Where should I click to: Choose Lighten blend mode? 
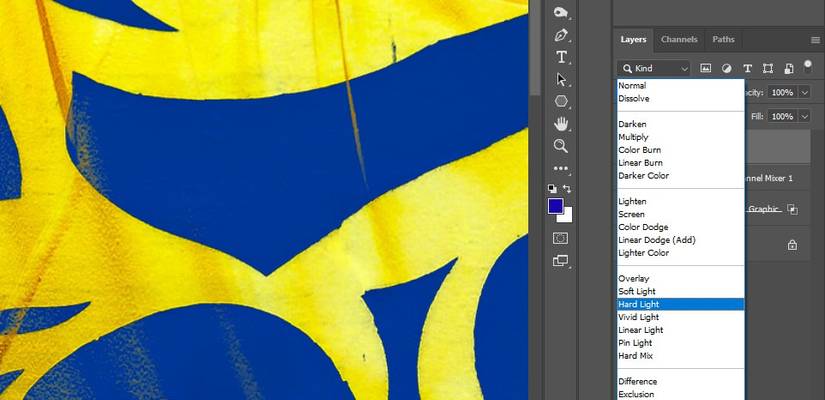coord(681,202)
